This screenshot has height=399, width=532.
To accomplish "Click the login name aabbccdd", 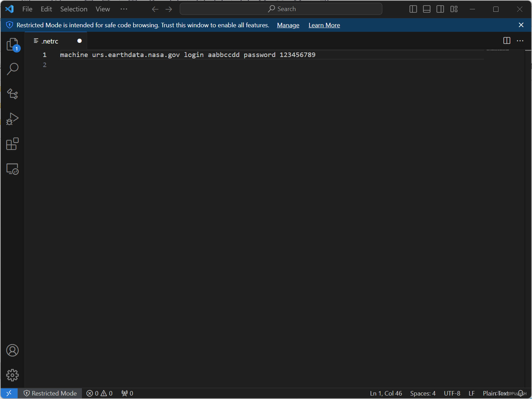I will tap(224, 55).
